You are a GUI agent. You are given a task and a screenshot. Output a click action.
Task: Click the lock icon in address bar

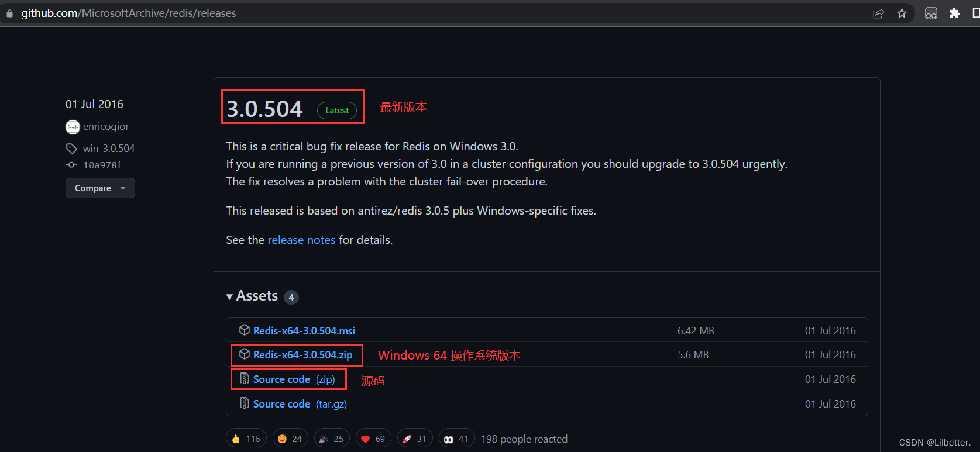pos(9,13)
